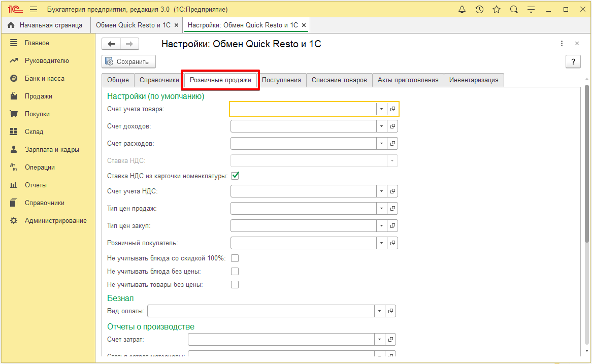Navigate forward with the right arrow
Viewport: 592px width, 364px height.
pos(129,44)
